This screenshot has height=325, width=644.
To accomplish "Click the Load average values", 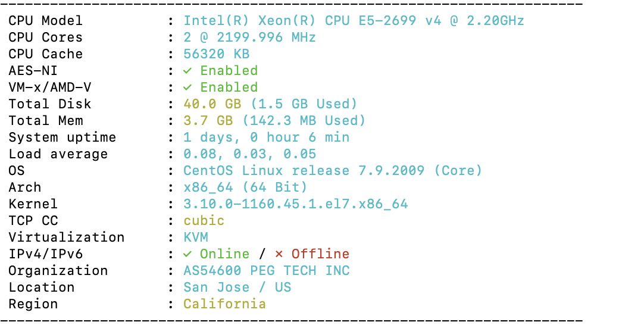I will coord(250,154).
